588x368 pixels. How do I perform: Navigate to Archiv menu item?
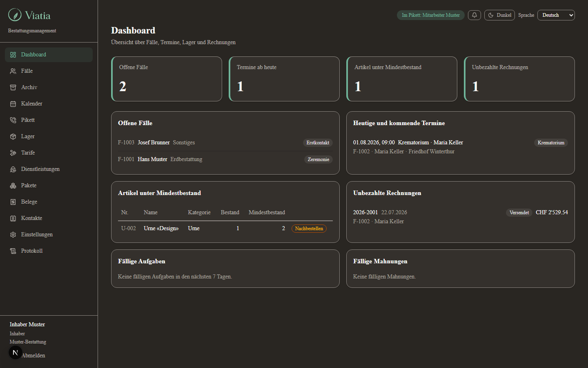pos(49,88)
